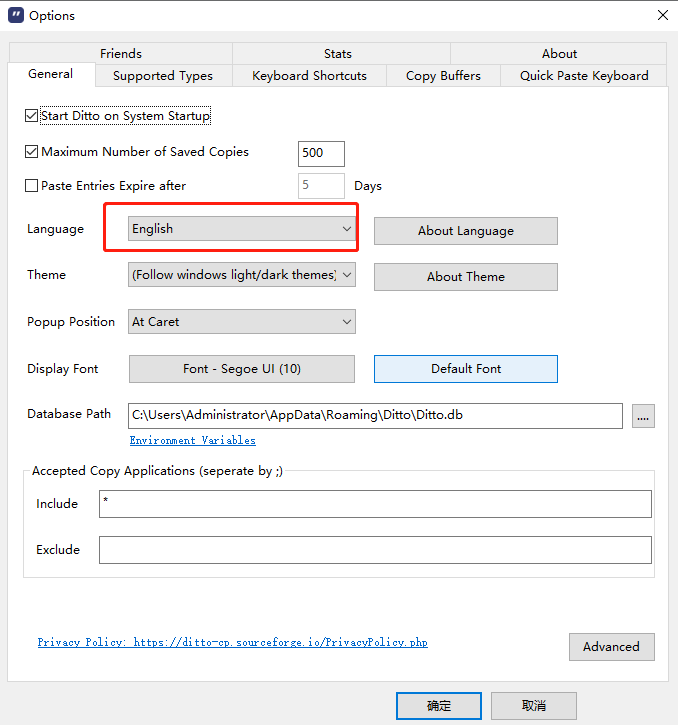
Task: Click the Include applications input field
Action: coord(375,504)
